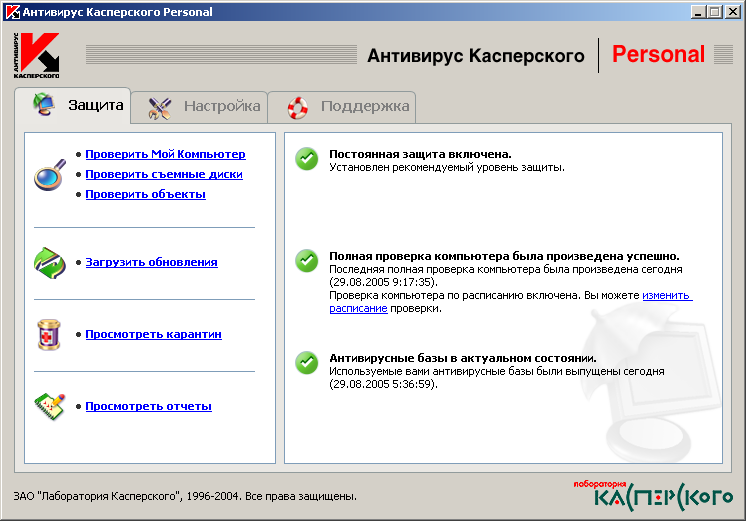746x521 pixels.
Task: Click the umbrella computer icon on Защита tab
Action: pos(44,105)
